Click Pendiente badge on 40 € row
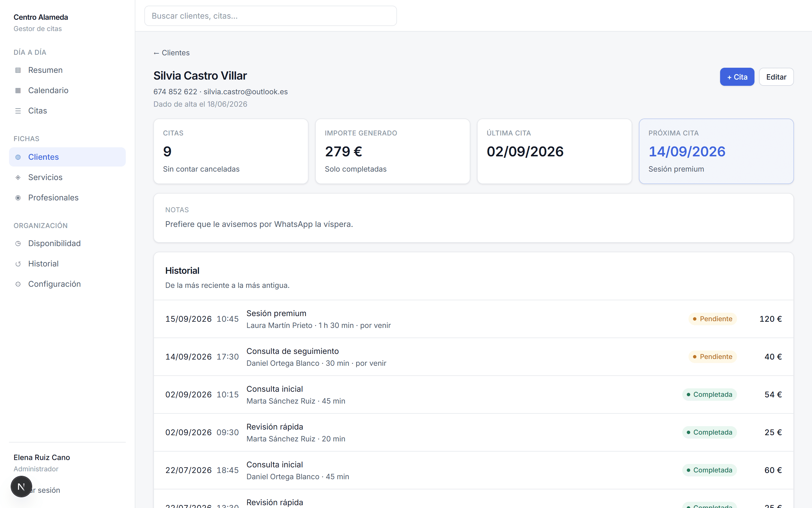Screen dimensions: 812x508 [713, 357]
